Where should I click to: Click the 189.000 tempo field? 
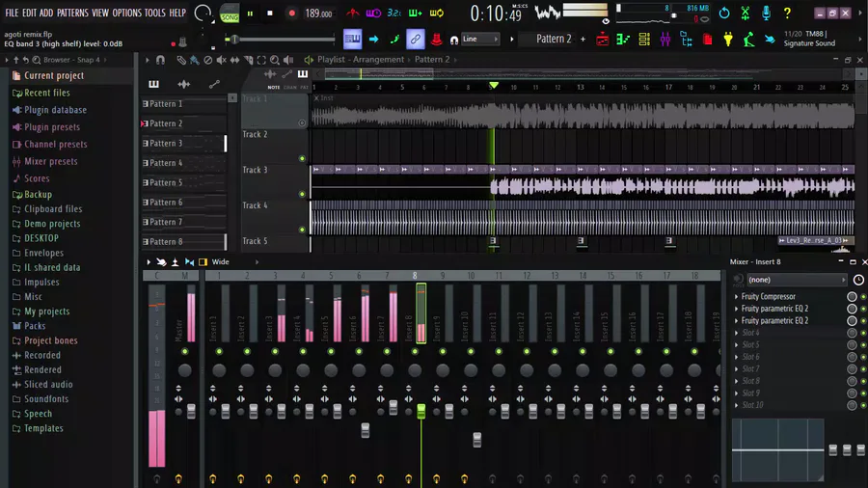(x=319, y=14)
